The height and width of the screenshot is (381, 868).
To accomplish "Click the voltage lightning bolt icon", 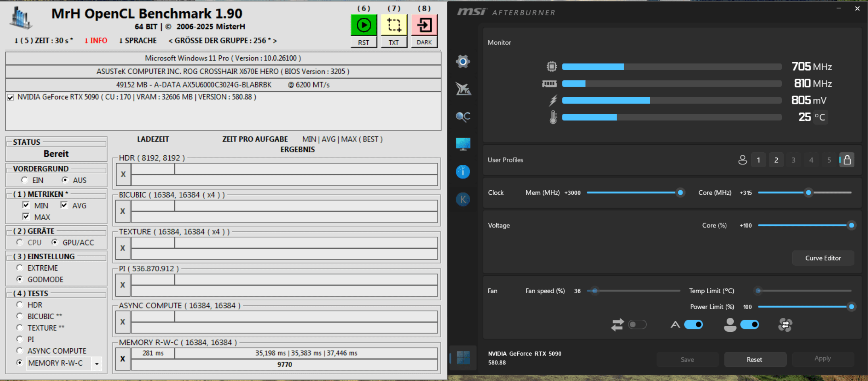I will [x=553, y=100].
